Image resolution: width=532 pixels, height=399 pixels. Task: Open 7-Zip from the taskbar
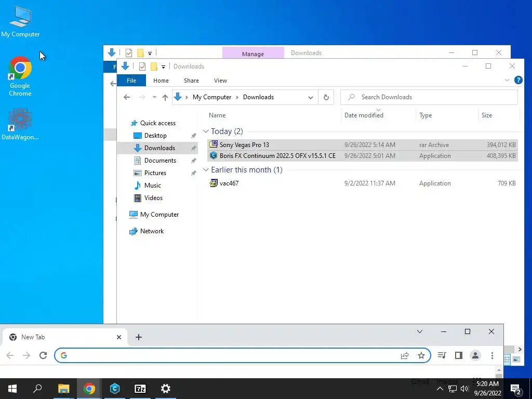(x=140, y=389)
